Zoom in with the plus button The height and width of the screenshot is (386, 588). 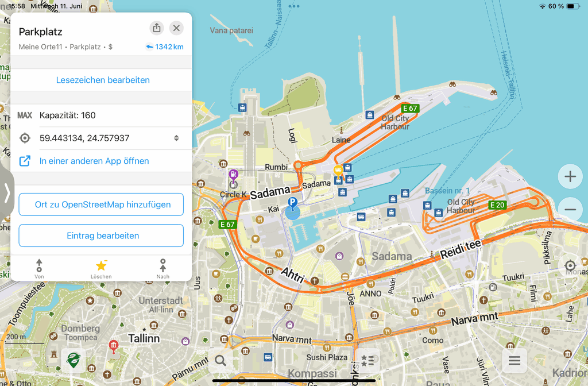click(570, 176)
